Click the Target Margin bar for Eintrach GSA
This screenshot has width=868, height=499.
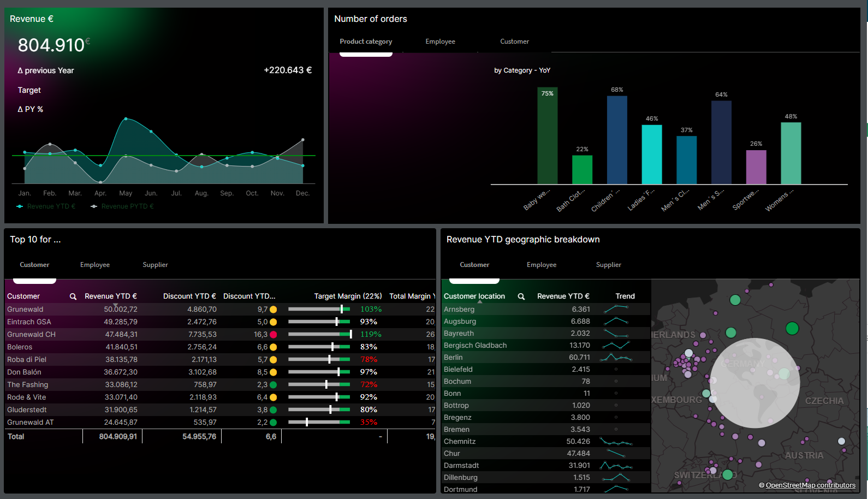click(319, 322)
